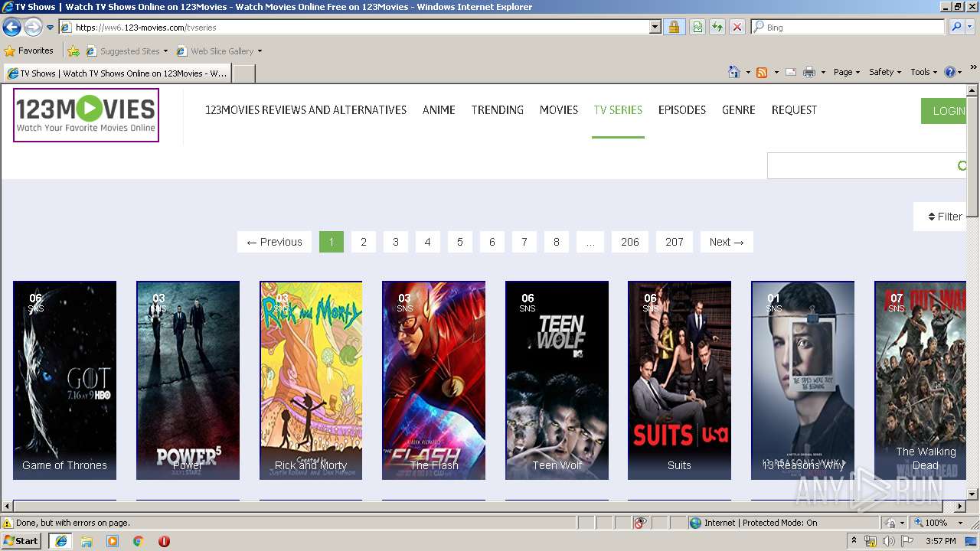This screenshot has width=980, height=551.
Task: Open the Episodes navigation item
Action: click(682, 110)
